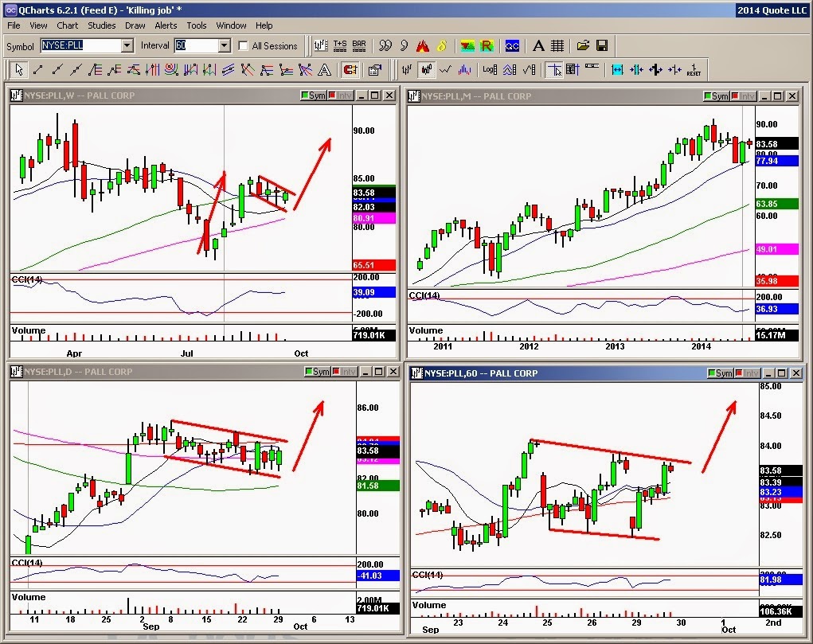This screenshot has width=813, height=644.
Task: Toggle Intv link on 60-minute PLL chart
Action: pyautogui.click(x=747, y=373)
